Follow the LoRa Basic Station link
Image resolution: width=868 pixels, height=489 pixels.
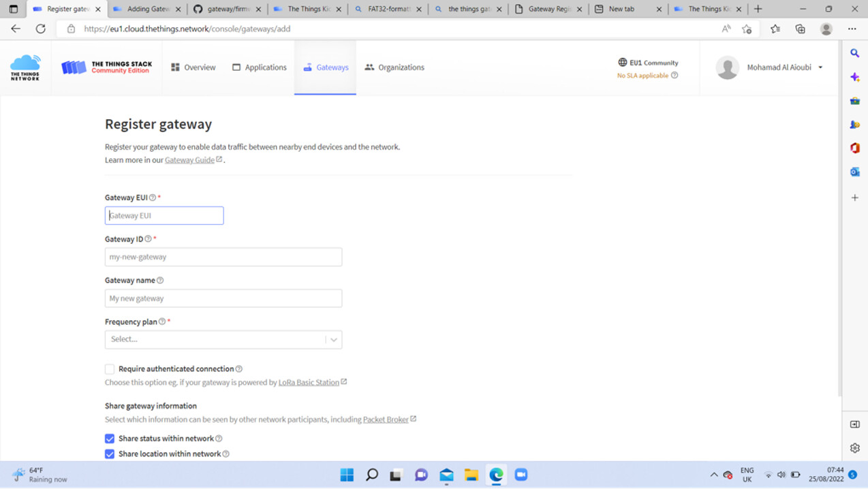(309, 382)
